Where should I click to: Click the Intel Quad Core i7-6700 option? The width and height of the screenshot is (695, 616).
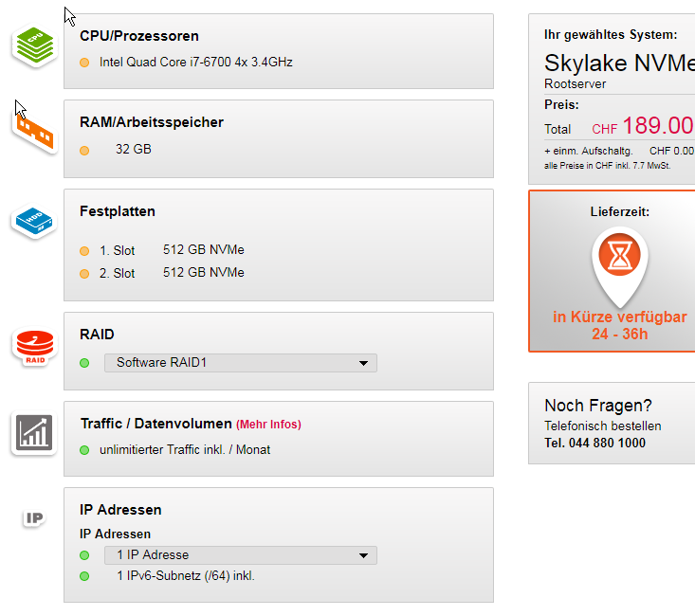(196, 62)
